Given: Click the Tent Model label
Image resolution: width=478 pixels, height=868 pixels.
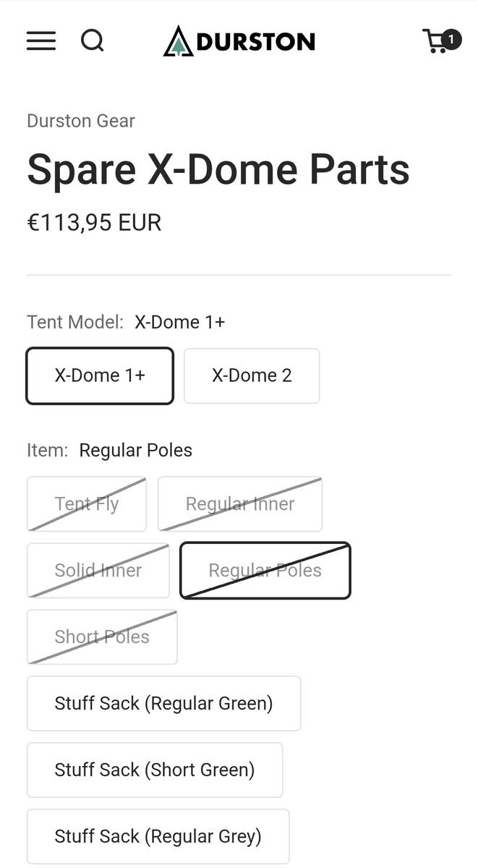Looking at the screenshot, I should click(75, 322).
